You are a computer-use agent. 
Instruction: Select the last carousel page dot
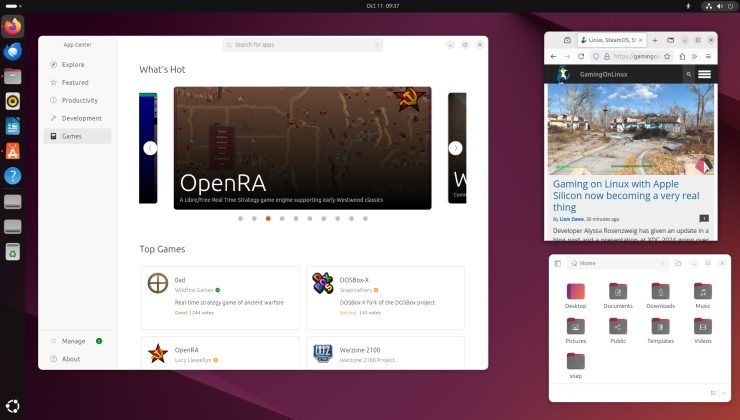(x=365, y=218)
